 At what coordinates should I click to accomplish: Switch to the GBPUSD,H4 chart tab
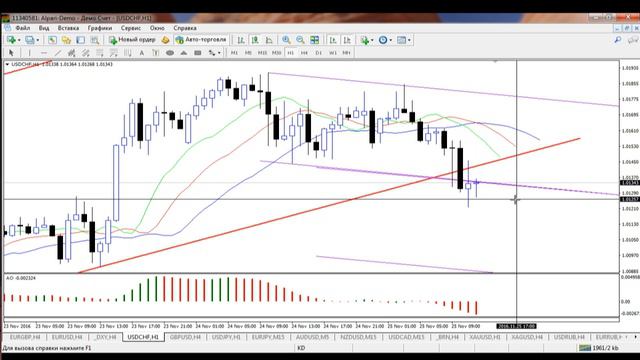click(185, 337)
